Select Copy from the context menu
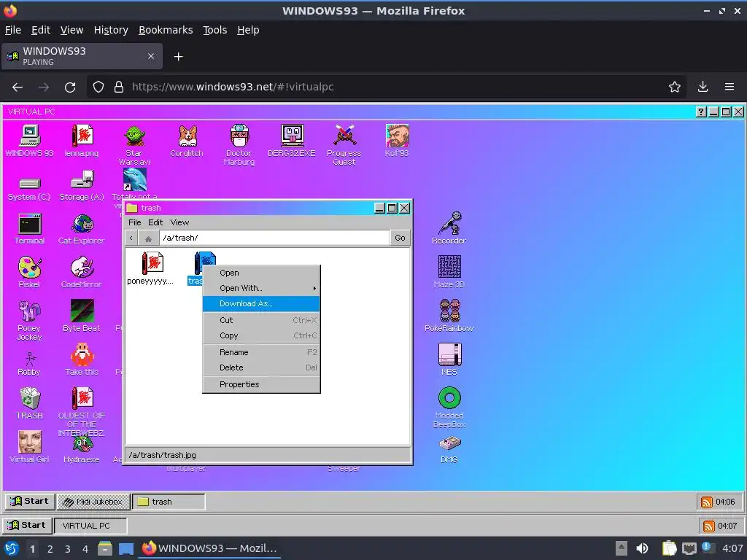This screenshot has width=747, height=560. (261, 335)
